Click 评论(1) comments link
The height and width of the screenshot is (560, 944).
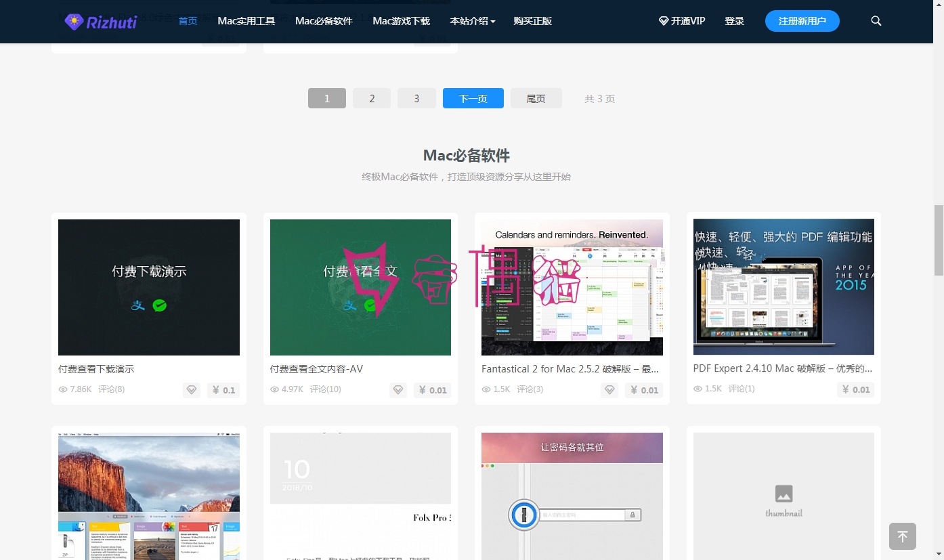742,389
